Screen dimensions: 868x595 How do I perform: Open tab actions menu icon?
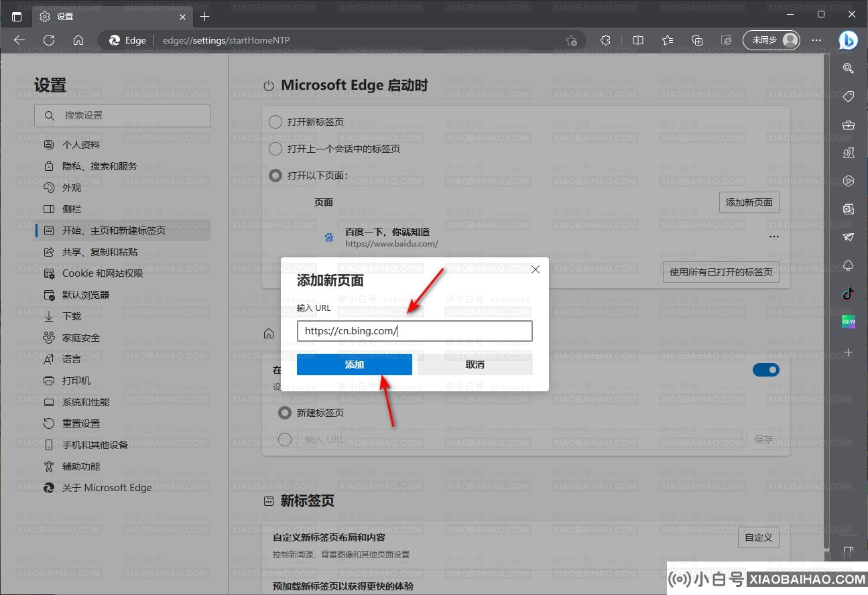pyautogui.click(x=17, y=16)
